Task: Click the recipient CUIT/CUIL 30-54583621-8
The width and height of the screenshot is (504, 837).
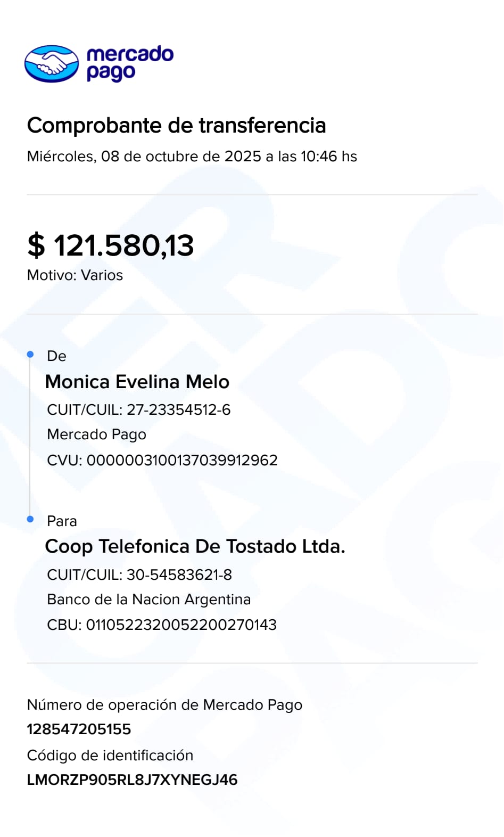Action: (x=139, y=575)
